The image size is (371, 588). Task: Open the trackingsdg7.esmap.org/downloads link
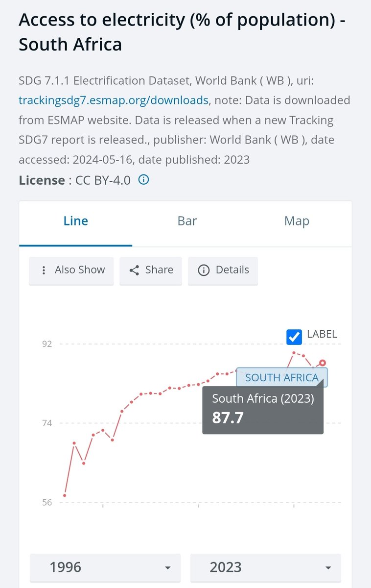coord(114,100)
